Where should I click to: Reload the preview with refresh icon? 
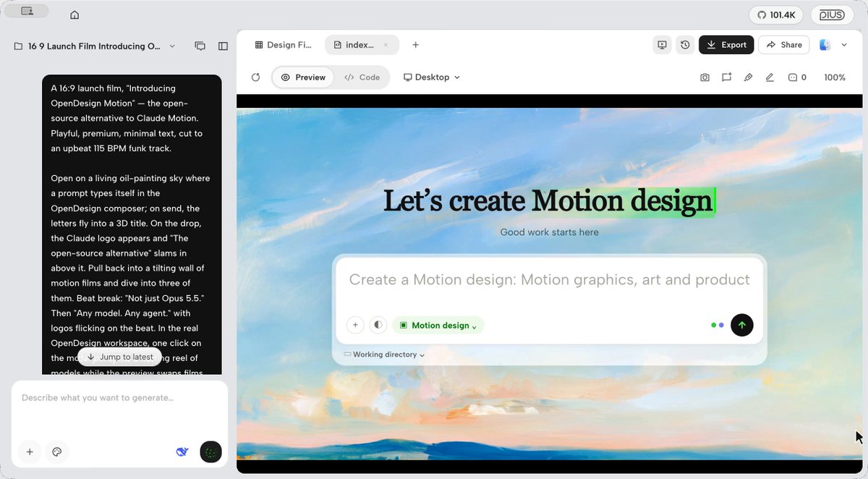tap(255, 77)
